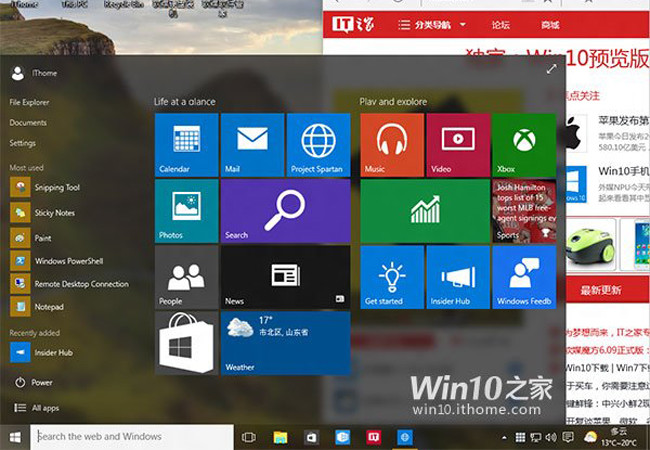Click the volume tray icon
The width and height of the screenshot is (650, 450).
click(551, 437)
